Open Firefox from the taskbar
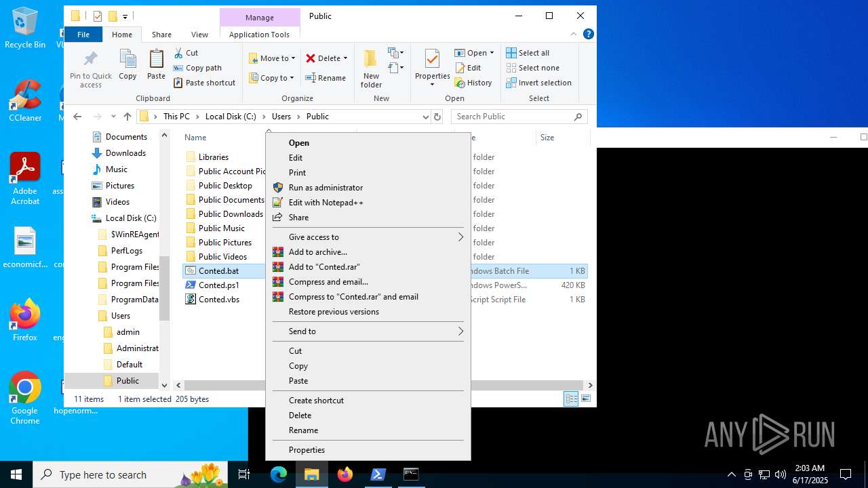 345,474
